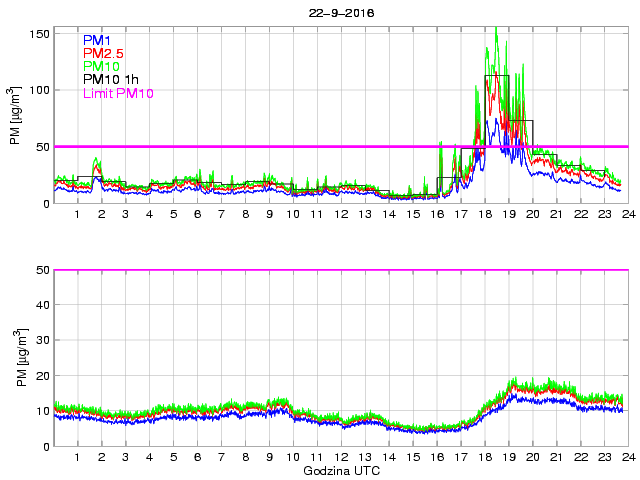Click the 40 tick on bottom y-axis

click(x=41, y=305)
